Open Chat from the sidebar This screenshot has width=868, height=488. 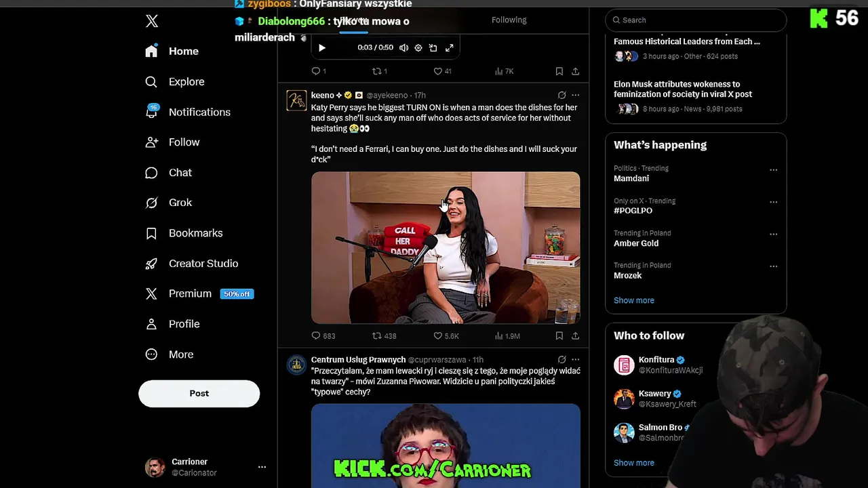pyautogui.click(x=169, y=173)
